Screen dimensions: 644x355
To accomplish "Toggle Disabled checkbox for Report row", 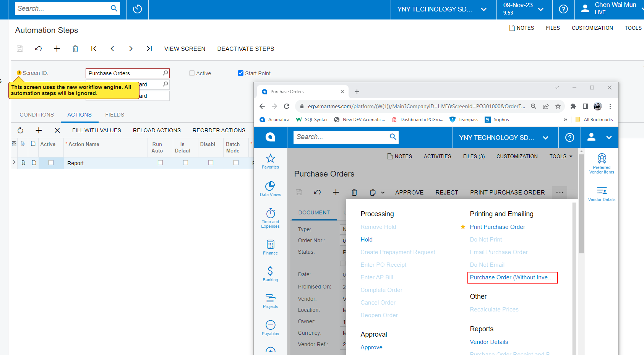I will 211,162.
